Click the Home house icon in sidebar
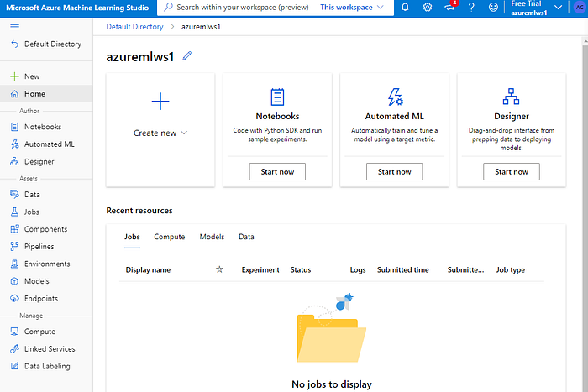The width and height of the screenshot is (588, 392). [x=14, y=94]
